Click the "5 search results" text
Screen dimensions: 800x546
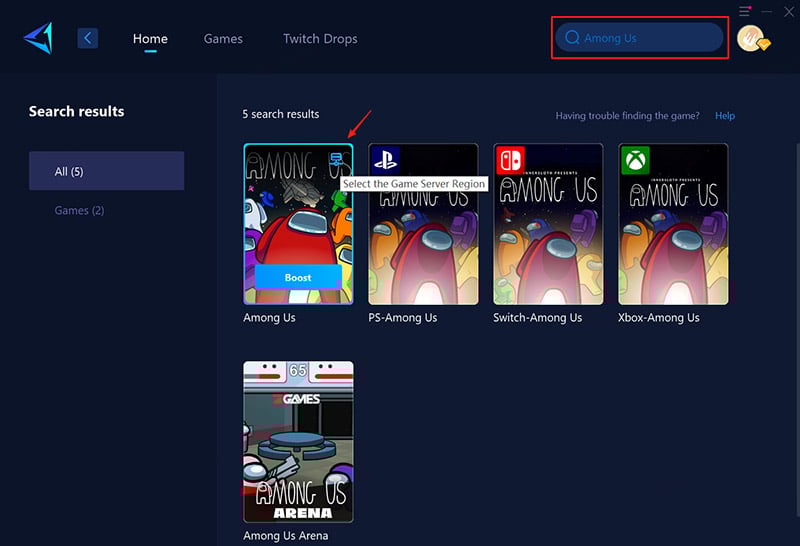pos(281,114)
